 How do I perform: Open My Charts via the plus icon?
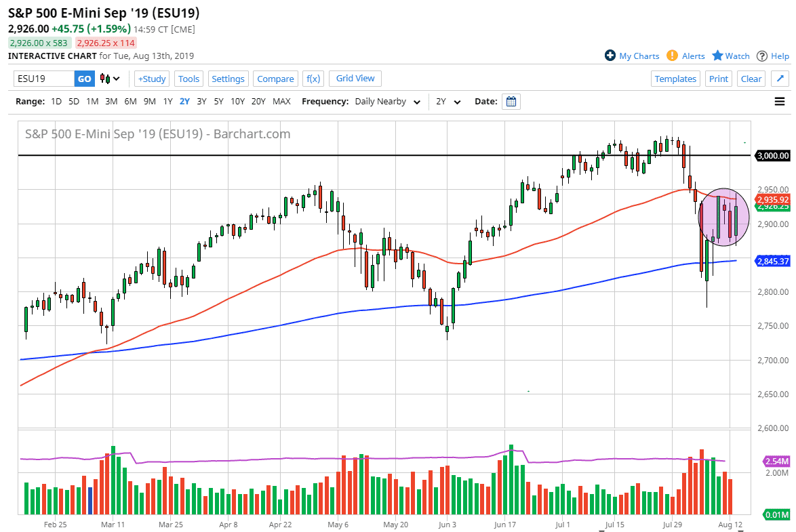pyautogui.click(x=611, y=56)
